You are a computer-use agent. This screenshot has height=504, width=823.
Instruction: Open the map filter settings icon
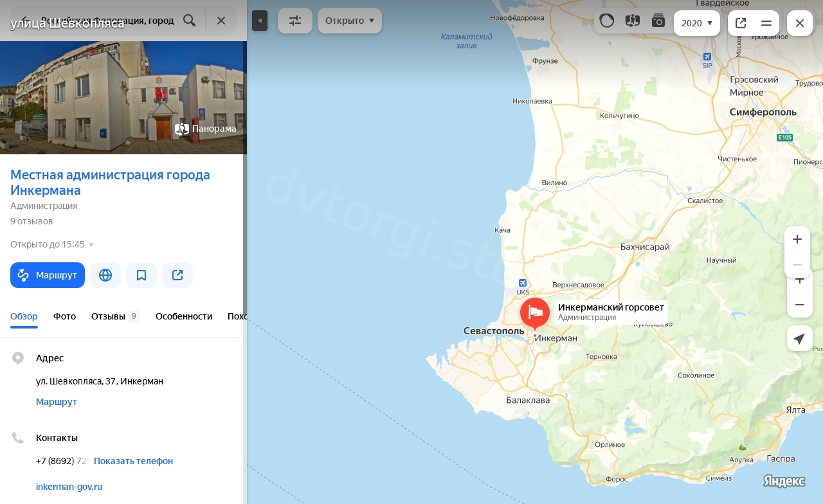pyautogui.click(x=295, y=21)
